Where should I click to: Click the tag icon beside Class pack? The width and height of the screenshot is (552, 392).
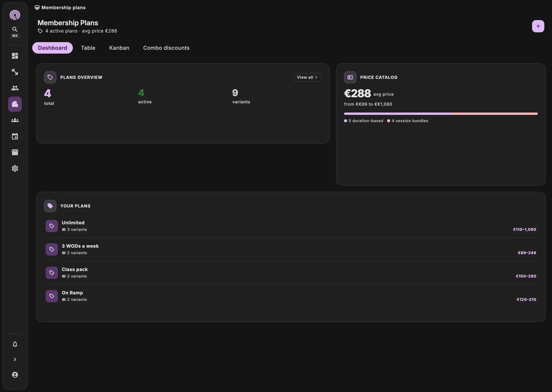pyautogui.click(x=52, y=273)
